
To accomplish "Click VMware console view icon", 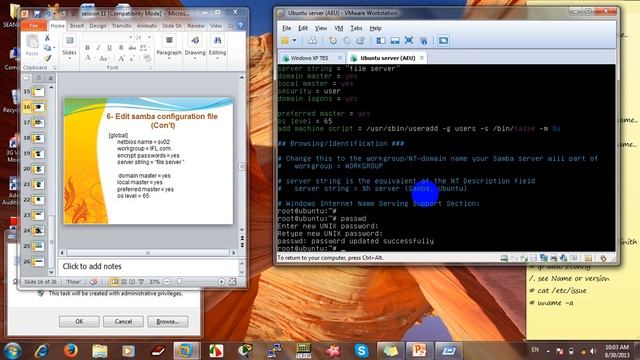I will pyautogui.click(x=443, y=40).
